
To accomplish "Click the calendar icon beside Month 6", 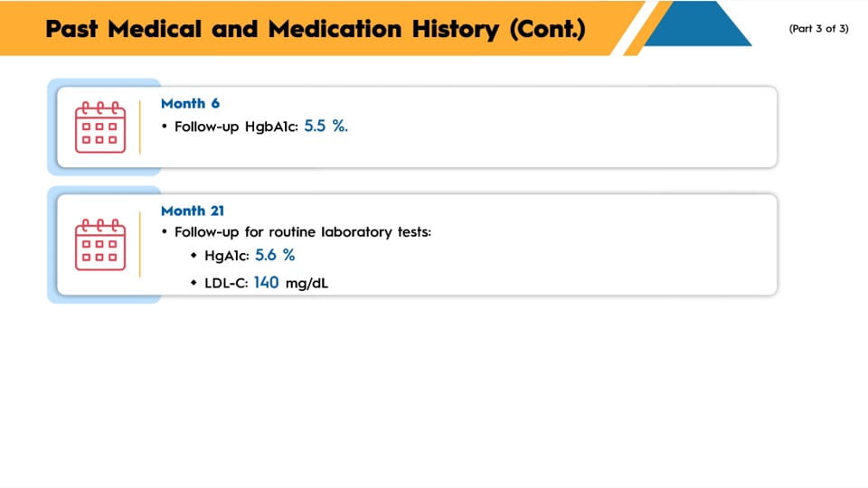I will (99, 127).
